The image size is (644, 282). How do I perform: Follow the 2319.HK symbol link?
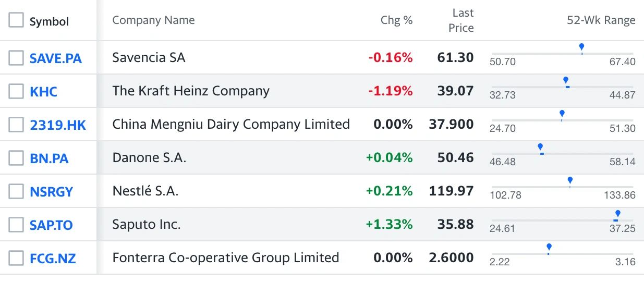coord(58,125)
